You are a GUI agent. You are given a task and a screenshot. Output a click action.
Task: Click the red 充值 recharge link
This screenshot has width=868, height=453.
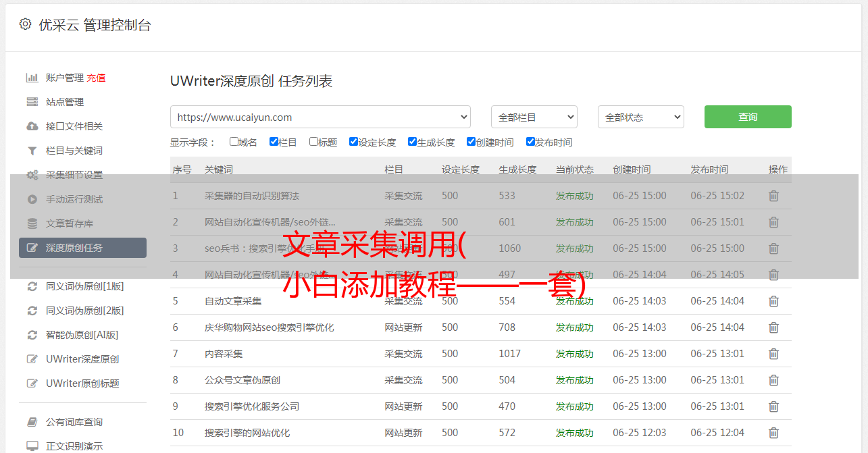pos(96,78)
